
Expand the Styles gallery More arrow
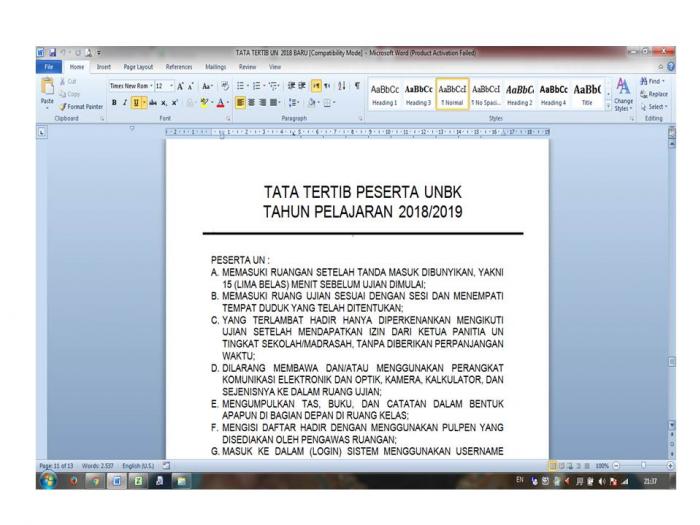point(608,107)
